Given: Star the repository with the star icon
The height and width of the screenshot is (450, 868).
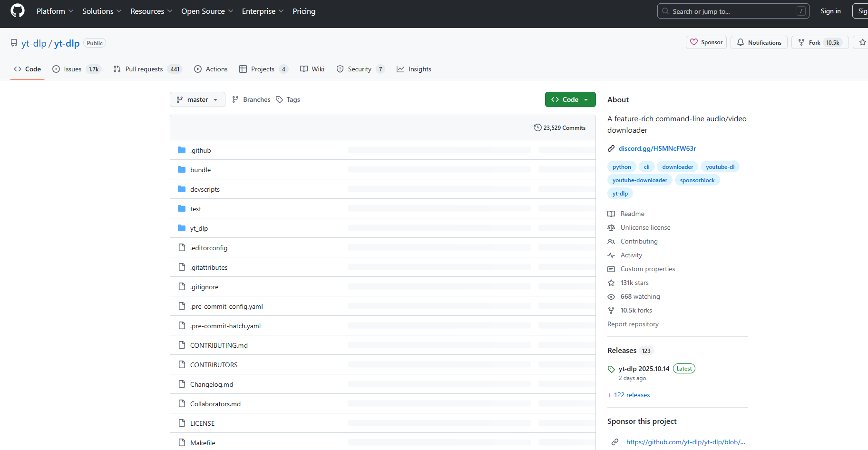Looking at the screenshot, I should pos(862,42).
